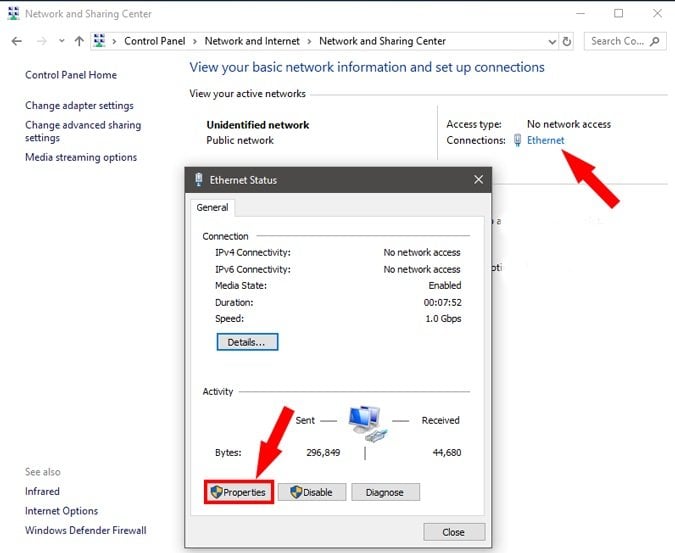
Task: Maximize the Network and Sharing Center window
Action: [619, 13]
